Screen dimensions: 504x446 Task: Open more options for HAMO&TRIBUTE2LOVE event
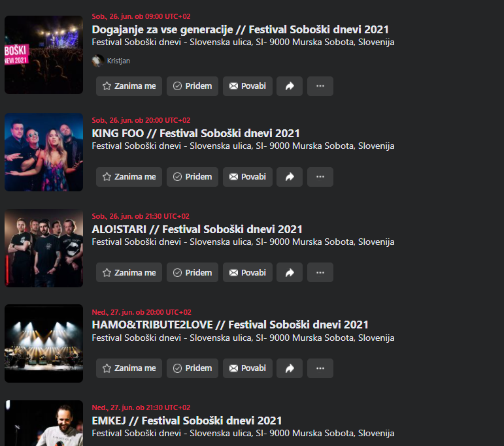(x=320, y=368)
